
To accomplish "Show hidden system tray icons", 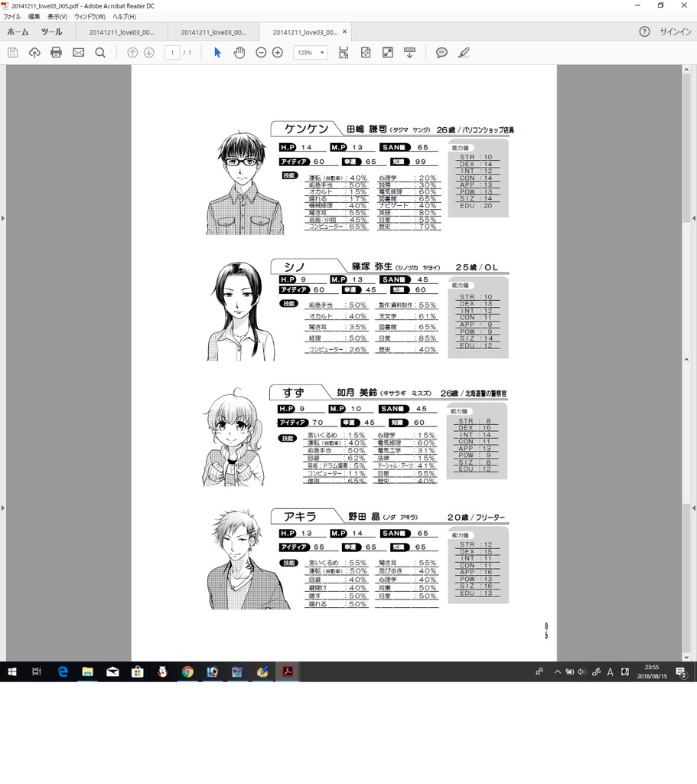I will tap(557, 672).
